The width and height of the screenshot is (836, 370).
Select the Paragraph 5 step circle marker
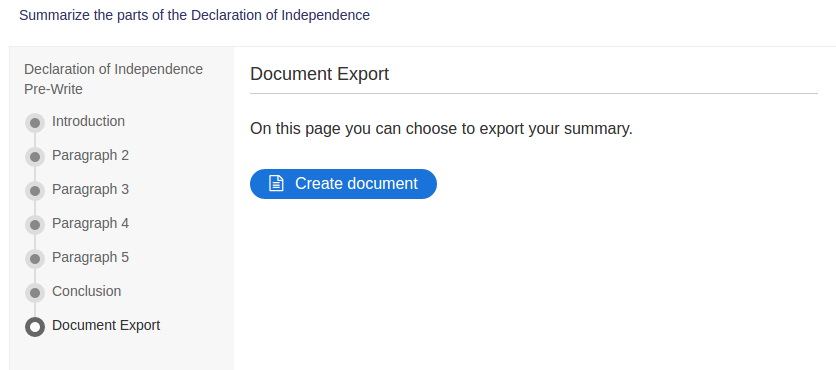click(x=35, y=259)
